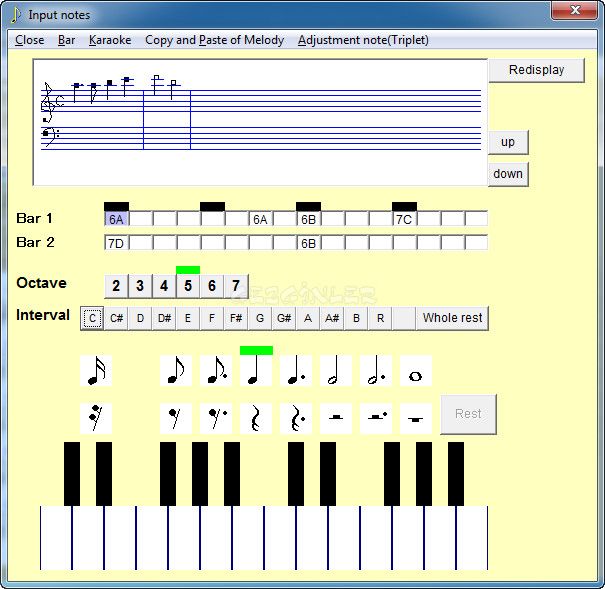
Task: Open the Close menu
Action: (30, 40)
